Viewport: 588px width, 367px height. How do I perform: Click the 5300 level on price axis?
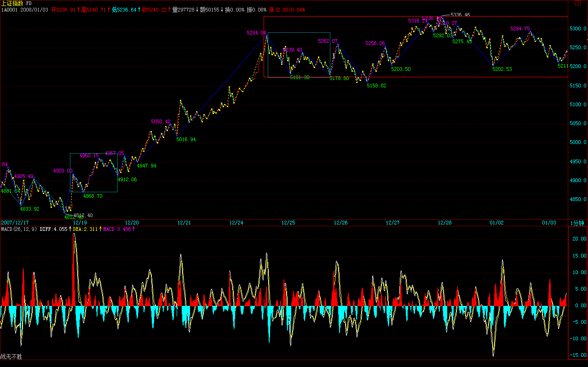click(x=576, y=29)
